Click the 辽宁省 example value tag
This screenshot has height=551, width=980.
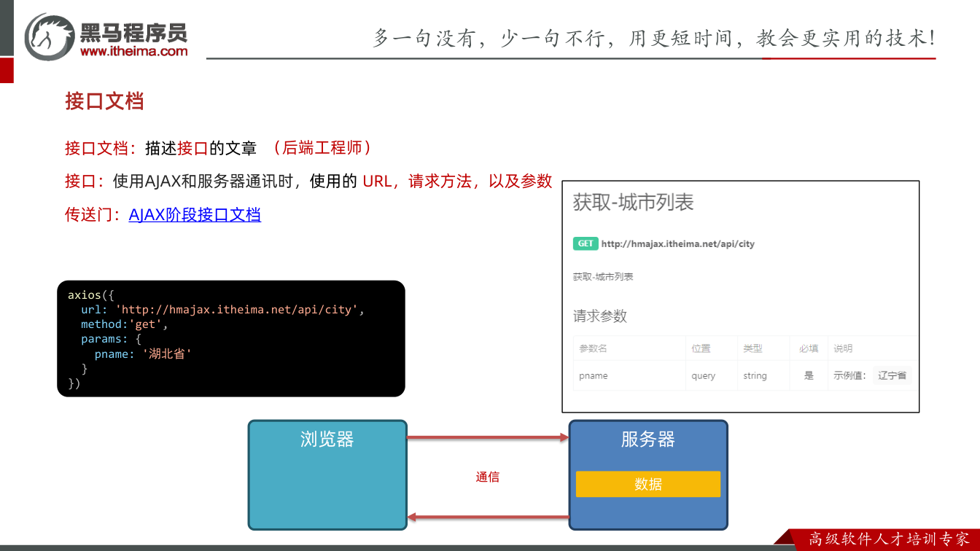coord(892,375)
